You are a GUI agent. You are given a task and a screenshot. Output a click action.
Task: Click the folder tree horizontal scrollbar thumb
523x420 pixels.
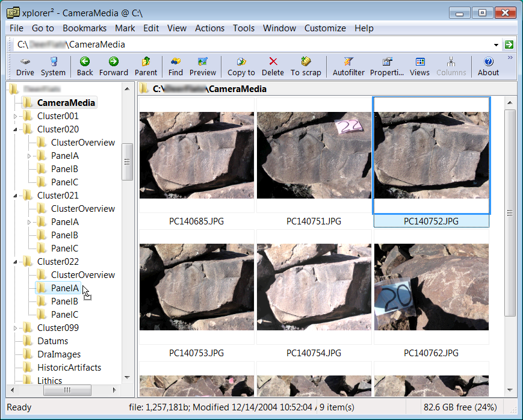(67, 391)
